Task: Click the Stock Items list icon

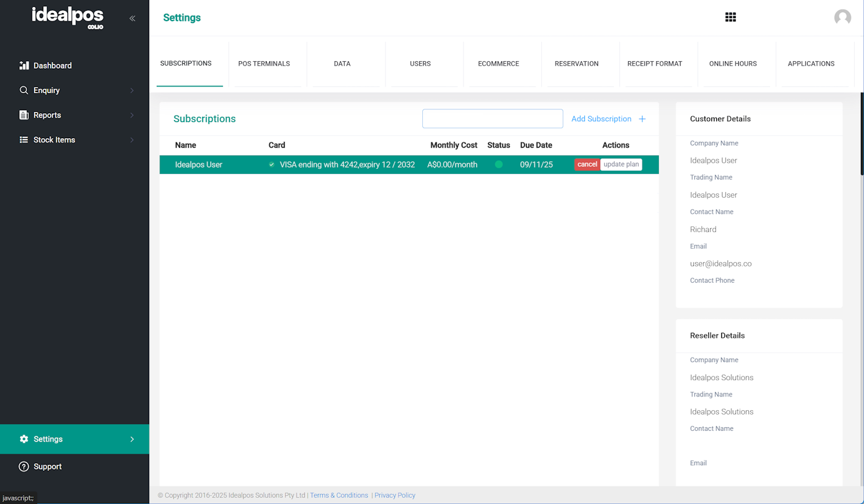Action: point(24,140)
